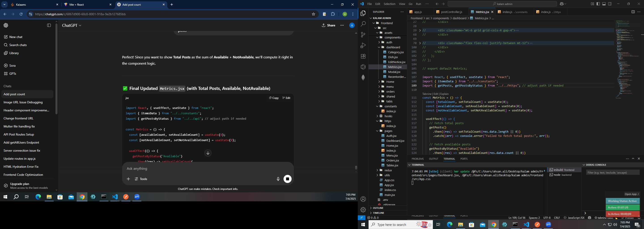Toggle secondary side bar layout icon

(610, 4)
